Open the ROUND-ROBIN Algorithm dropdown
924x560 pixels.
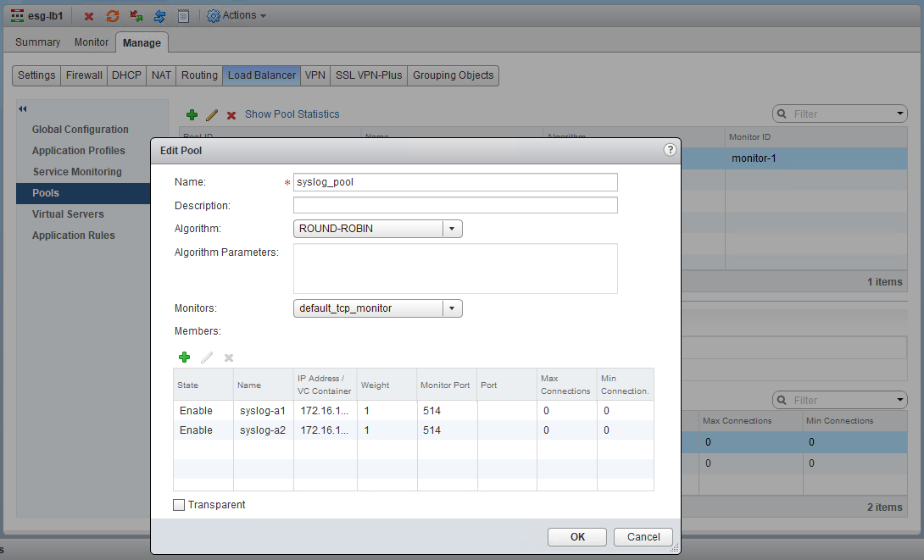[x=452, y=228]
